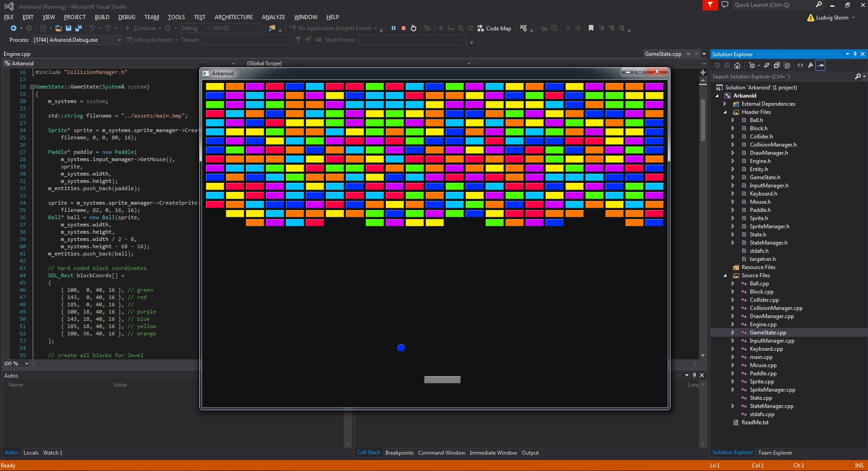Click the Open File folder icon
Screen dimensions: 868x471
tap(59, 28)
